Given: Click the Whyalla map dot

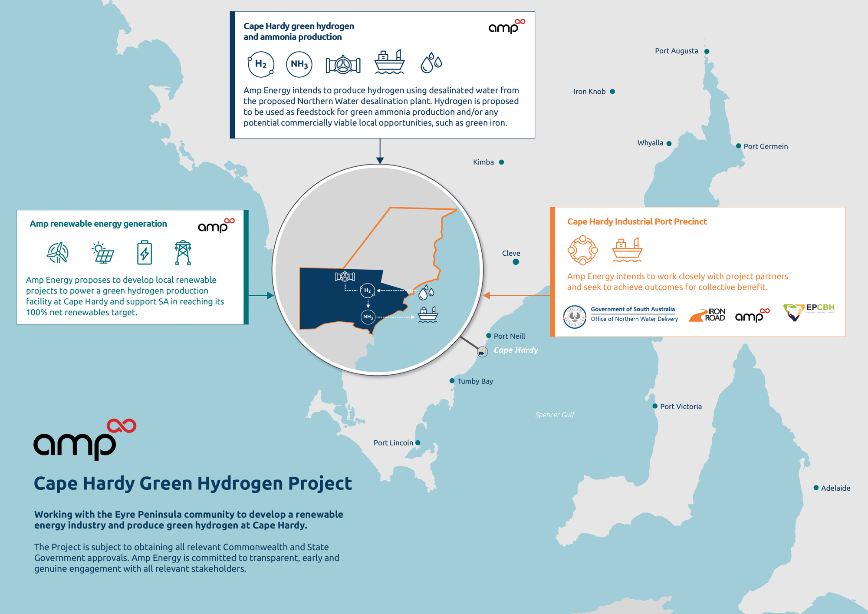Looking at the screenshot, I should [x=669, y=143].
